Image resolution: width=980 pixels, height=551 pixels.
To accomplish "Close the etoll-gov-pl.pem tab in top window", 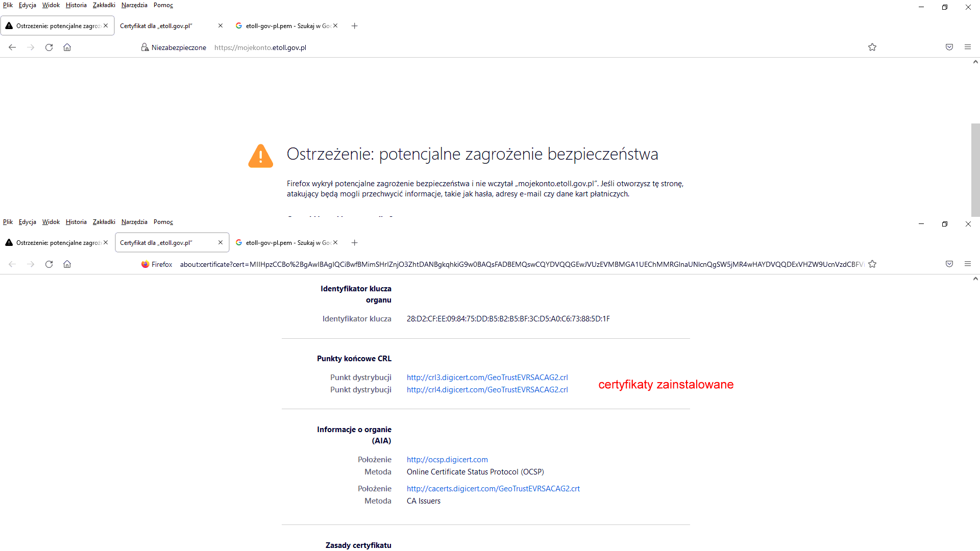I will [x=335, y=26].
